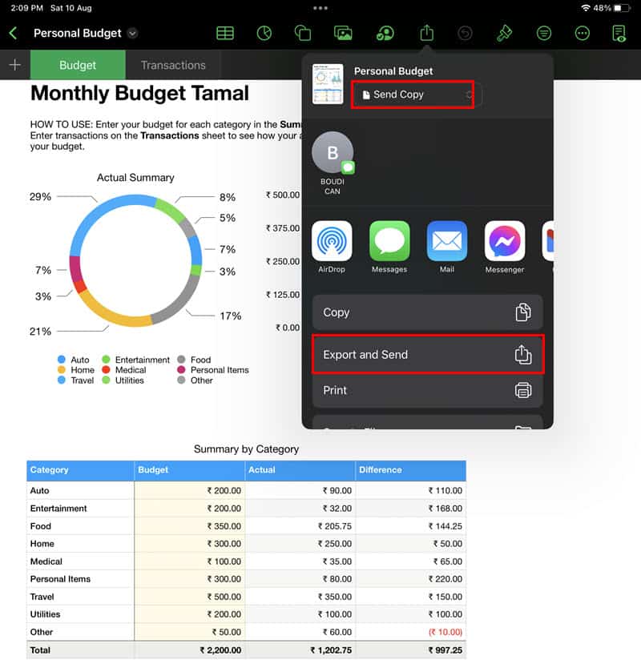Add a new sheet with plus button
Image resolution: width=641 pixels, height=672 pixels.
pos(15,65)
